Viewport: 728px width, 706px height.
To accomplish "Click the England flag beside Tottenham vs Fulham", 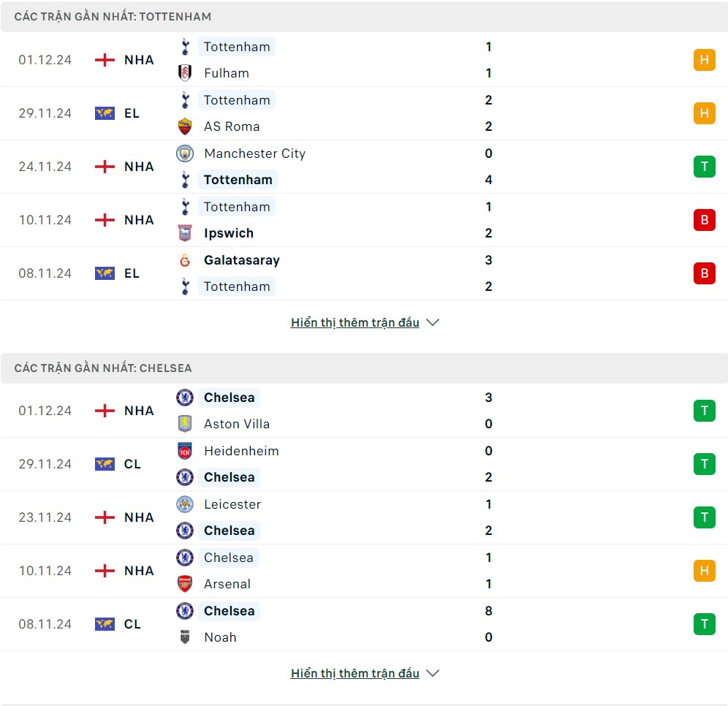I will [x=105, y=60].
